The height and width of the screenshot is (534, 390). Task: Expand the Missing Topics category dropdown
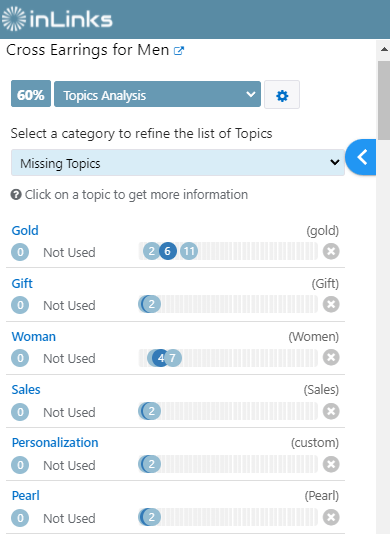(x=178, y=163)
